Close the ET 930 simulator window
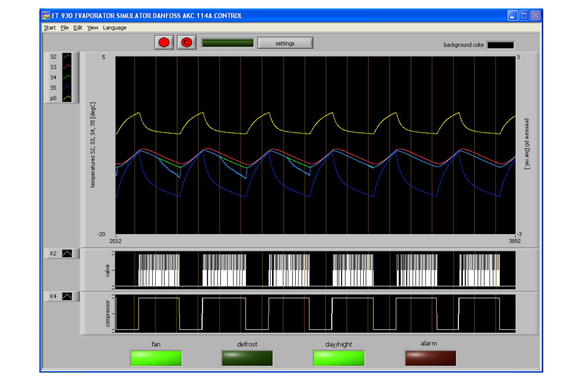This screenshot has width=588, height=381. coord(535,15)
